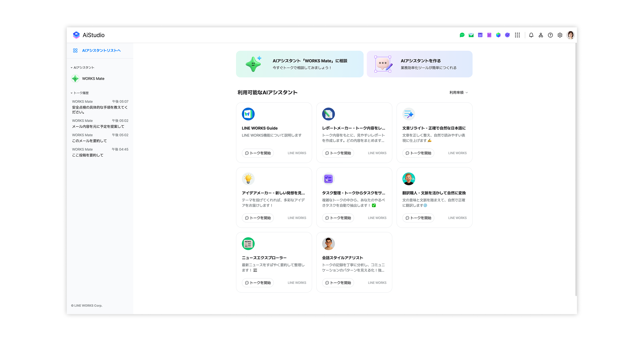Open the settings gear icon

[560, 35]
